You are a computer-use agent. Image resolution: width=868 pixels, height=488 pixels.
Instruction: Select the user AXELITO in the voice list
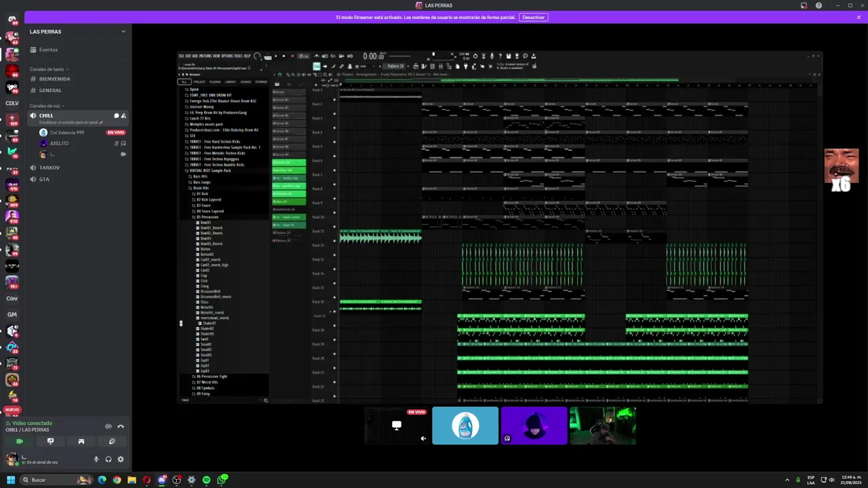[x=59, y=144]
